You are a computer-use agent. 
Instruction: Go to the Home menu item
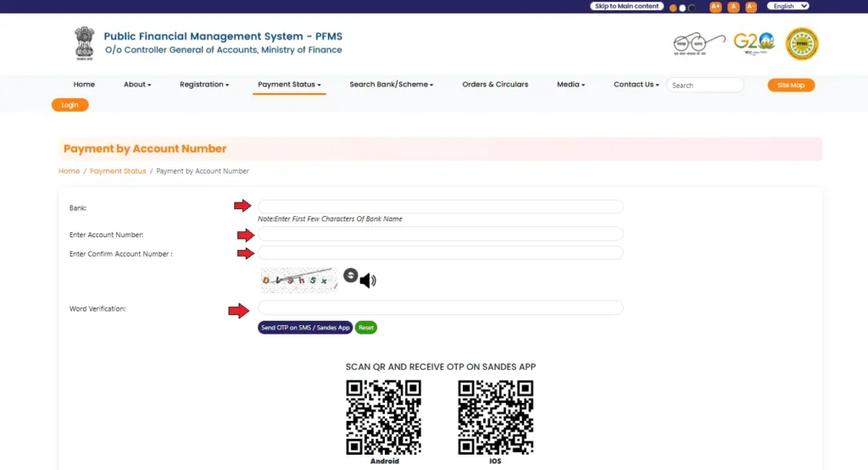[x=84, y=85]
